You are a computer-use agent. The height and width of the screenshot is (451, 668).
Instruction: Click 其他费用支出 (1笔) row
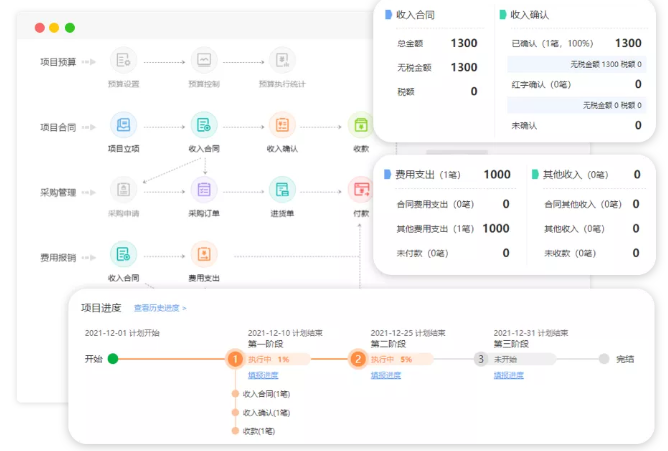tap(453, 229)
